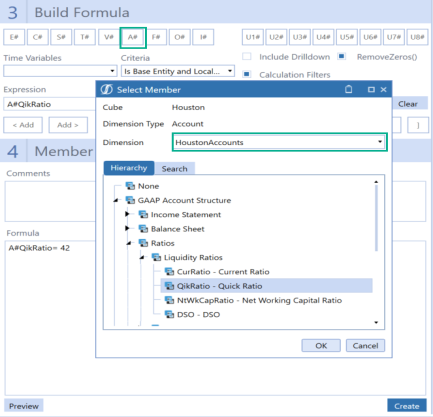This screenshot has height=417, width=433.
Task: Select the Hierarchy tab
Action: [129, 168]
